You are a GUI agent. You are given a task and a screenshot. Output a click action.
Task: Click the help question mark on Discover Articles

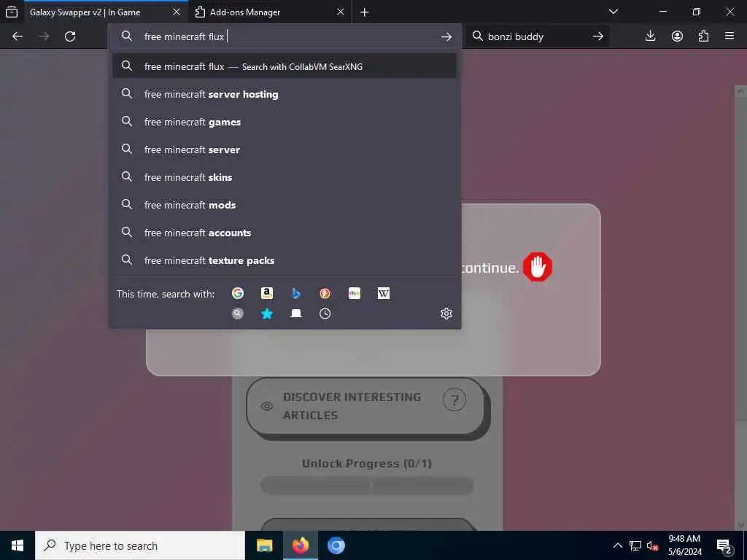pos(454,400)
